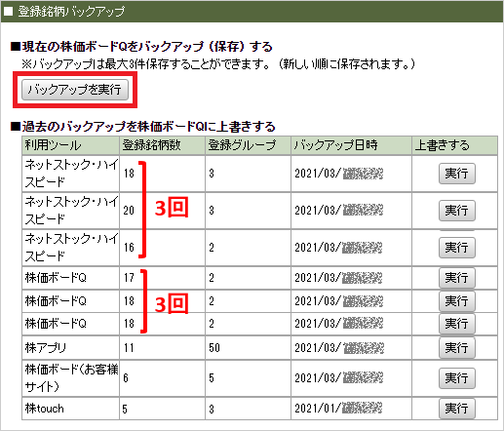The width and height of the screenshot is (504, 431).
Task: Click the 利用ツール column header
Action: tap(70, 145)
